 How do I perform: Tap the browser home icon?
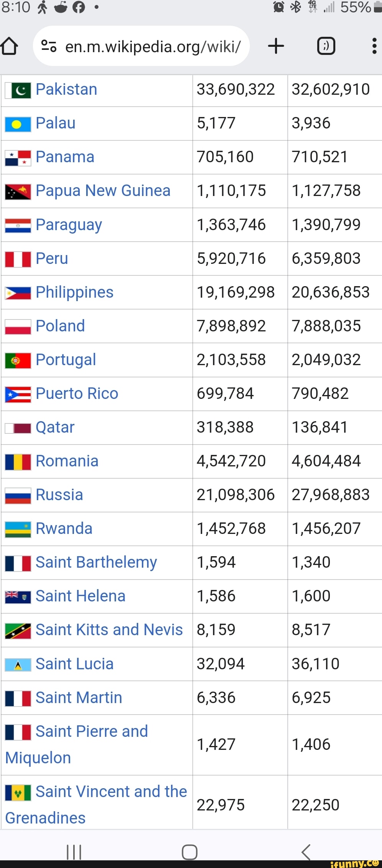[9, 46]
